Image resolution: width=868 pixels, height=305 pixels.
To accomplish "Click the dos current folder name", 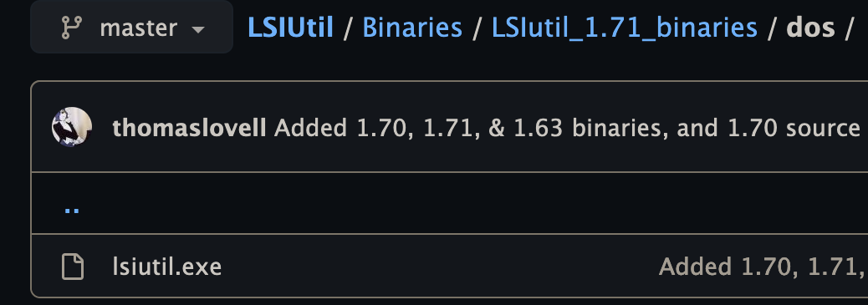I will 810,27.
